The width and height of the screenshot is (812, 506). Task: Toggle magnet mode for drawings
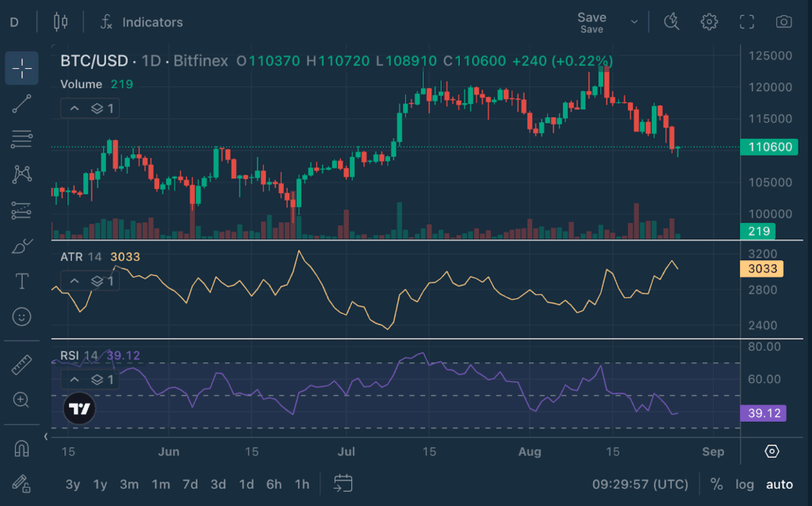(x=21, y=448)
